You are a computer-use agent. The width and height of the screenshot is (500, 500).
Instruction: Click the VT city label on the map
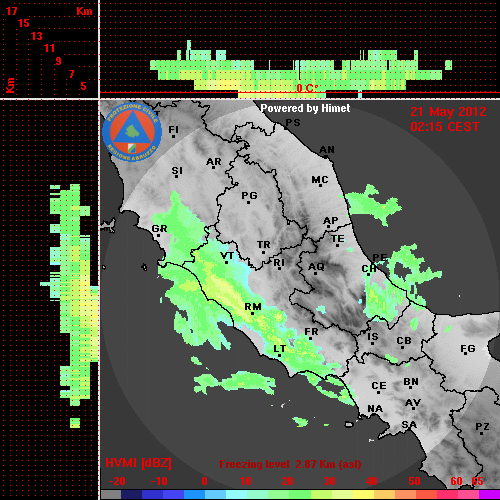[227, 256]
